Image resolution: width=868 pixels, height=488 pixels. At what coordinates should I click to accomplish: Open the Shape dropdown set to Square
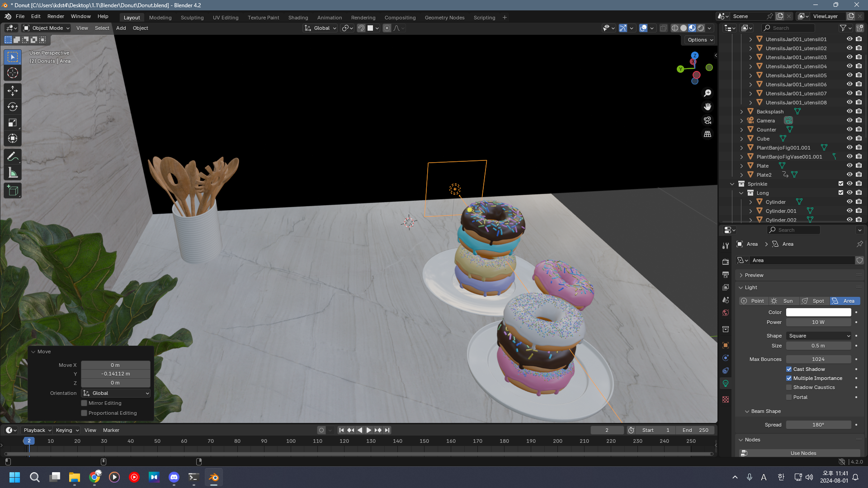[819, 336]
